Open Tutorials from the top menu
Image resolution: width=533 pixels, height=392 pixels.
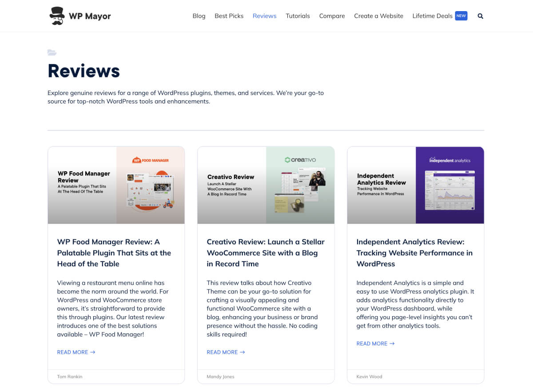298,16
